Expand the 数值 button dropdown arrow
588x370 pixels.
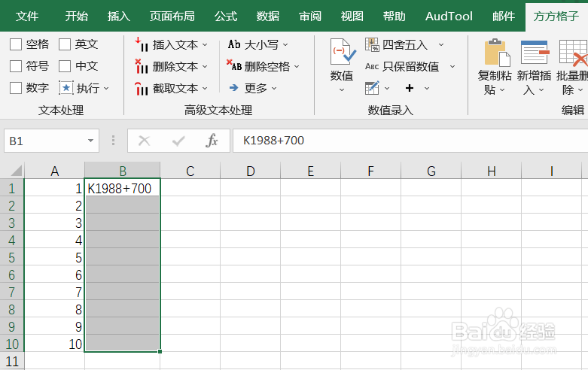point(342,90)
